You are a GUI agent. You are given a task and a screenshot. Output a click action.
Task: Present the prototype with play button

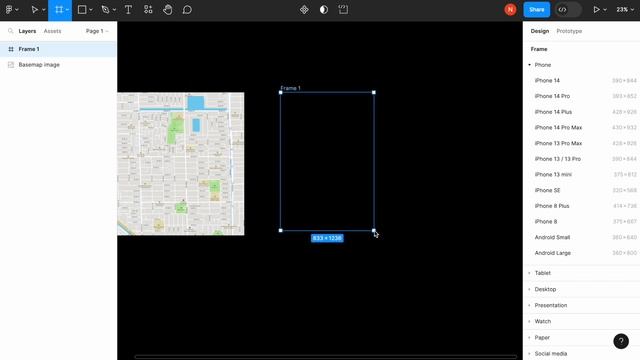click(596, 10)
